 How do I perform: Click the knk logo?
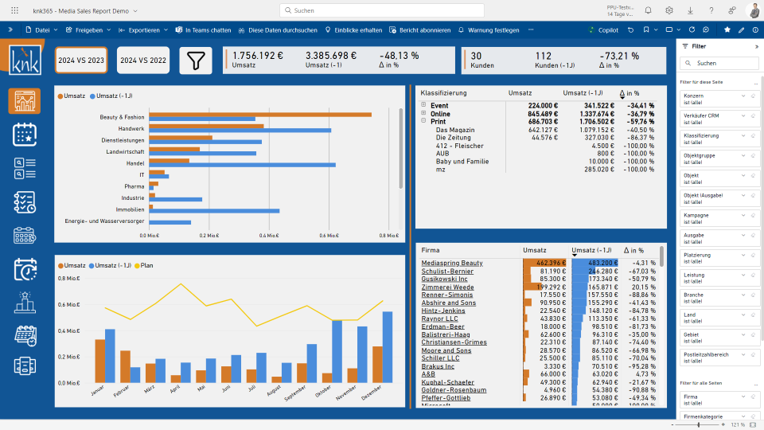tap(25, 60)
